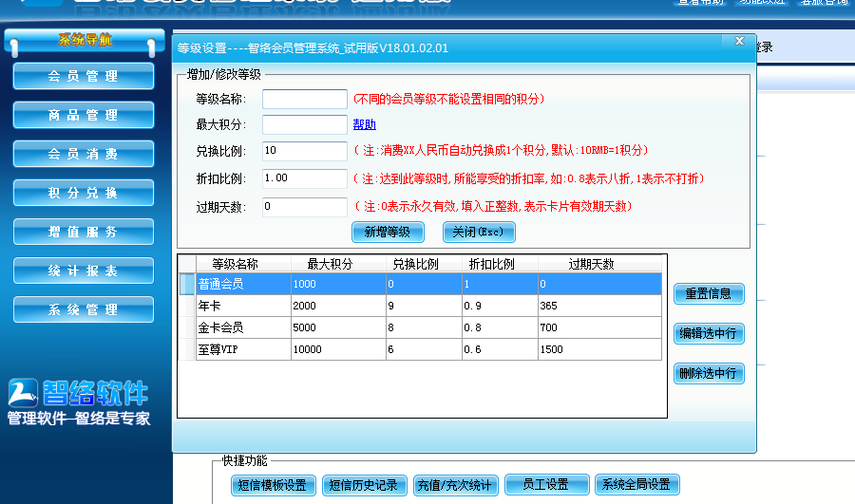Click the 折扣比例 input field showing 1.00

(305, 178)
